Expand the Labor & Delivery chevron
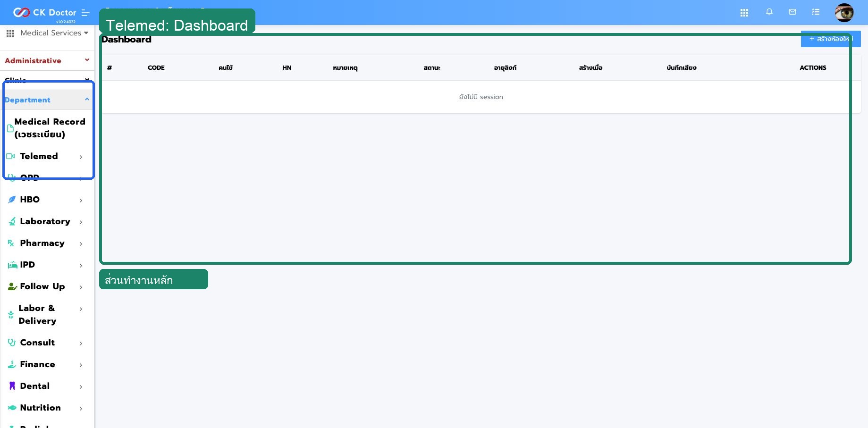 (81, 309)
